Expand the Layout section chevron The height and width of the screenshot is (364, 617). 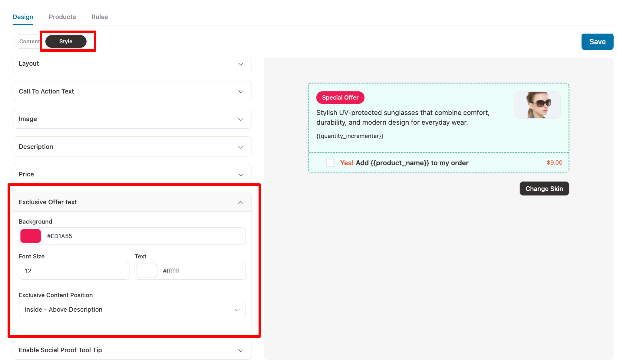[x=241, y=64]
